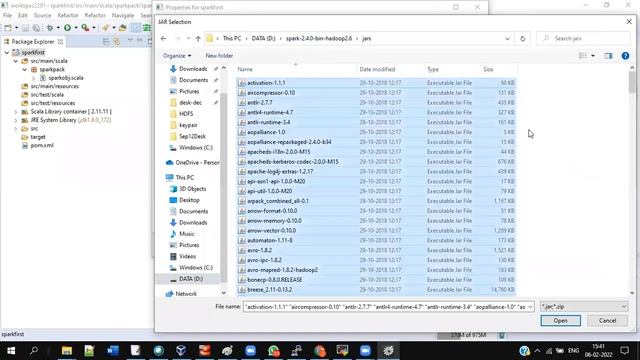Select breeze_2.11-0.13.2 jar file

pyautogui.click(x=376, y=290)
